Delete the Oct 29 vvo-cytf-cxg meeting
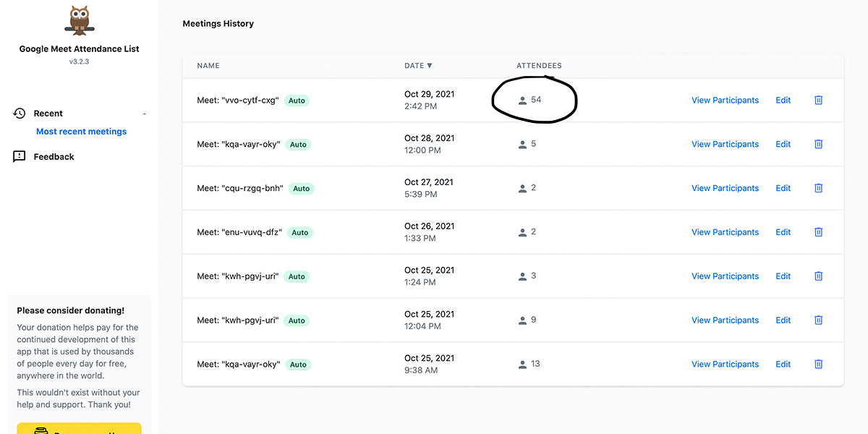Image resolution: width=868 pixels, height=434 pixels. pos(818,101)
